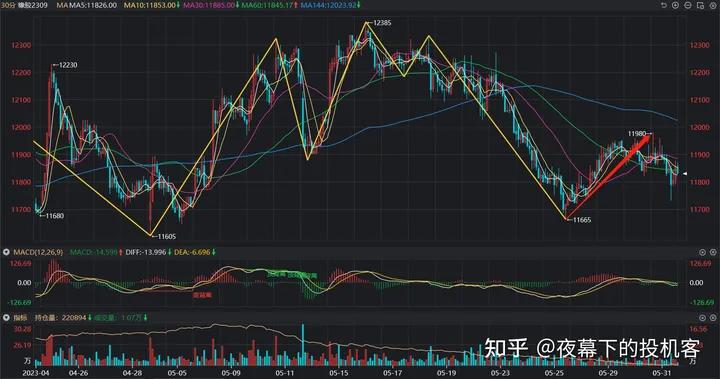Open MACD panel settings circle icon
This screenshot has width=720, height=379.
point(702,252)
